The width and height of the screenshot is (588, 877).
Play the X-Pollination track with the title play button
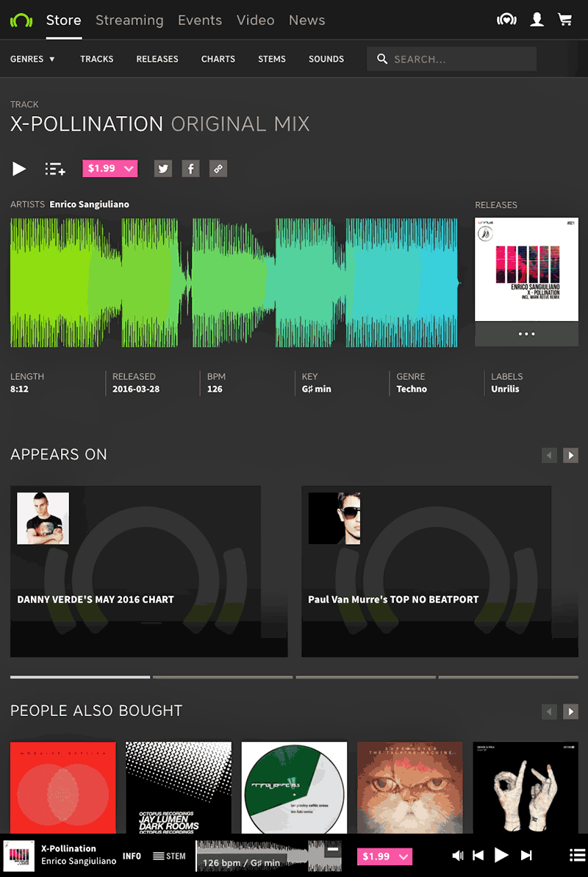click(19, 169)
